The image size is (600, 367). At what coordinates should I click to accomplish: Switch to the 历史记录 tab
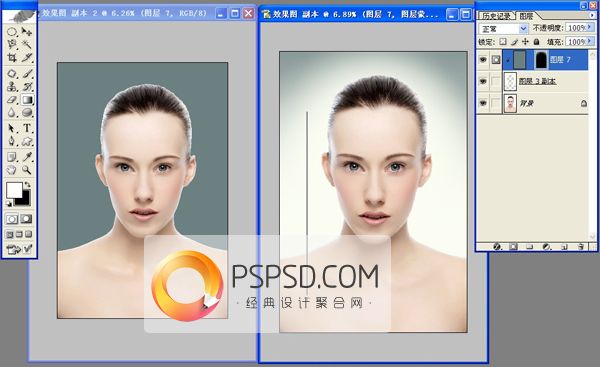[496, 16]
